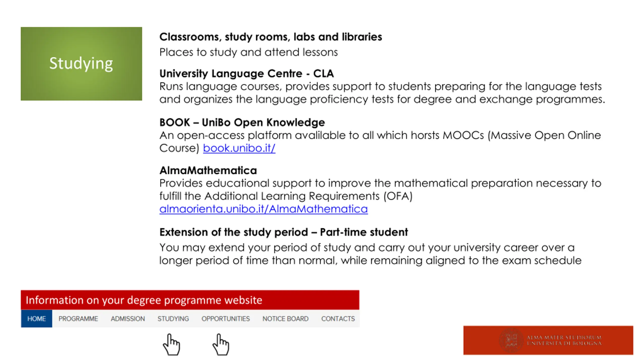Open the NOTICE BOARD tab
Image resolution: width=644 pixels, height=362 pixels.
coord(286,319)
